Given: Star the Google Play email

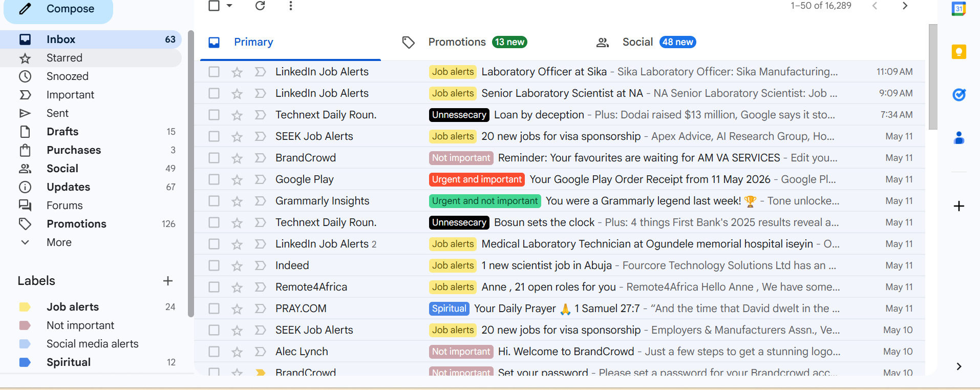Looking at the screenshot, I should pyautogui.click(x=237, y=180).
